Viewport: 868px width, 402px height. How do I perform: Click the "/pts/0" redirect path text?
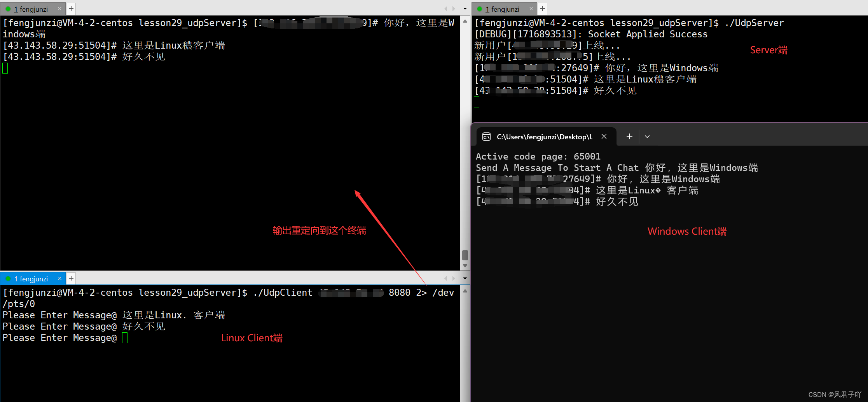(19, 304)
